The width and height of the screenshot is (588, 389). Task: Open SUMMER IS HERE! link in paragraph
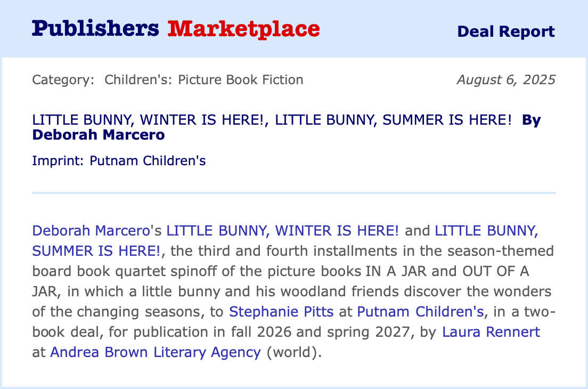[96, 250]
